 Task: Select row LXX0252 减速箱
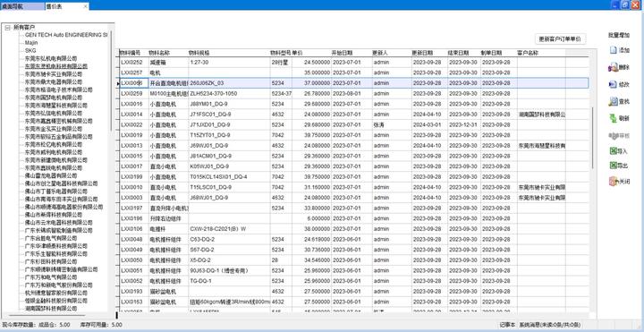click(353, 62)
